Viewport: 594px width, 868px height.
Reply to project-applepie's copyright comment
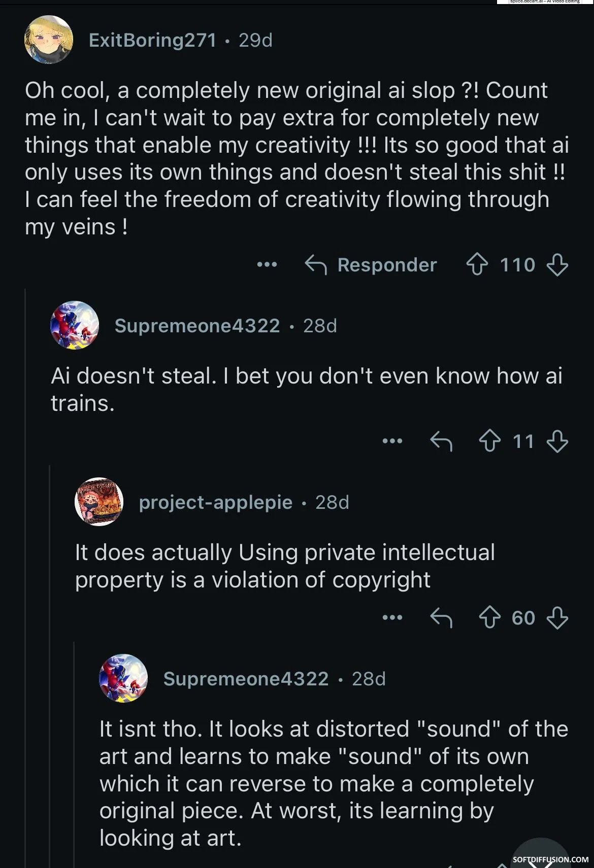[x=441, y=617]
